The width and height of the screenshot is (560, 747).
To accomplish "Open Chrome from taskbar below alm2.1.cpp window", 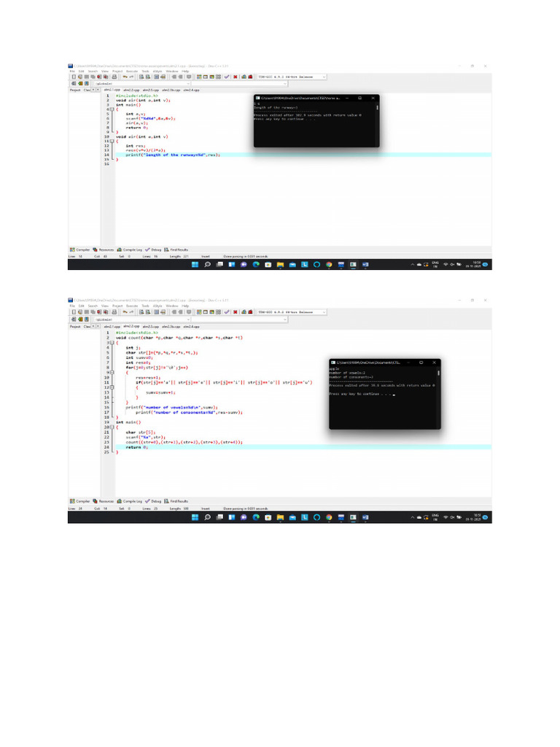I will [329, 264].
